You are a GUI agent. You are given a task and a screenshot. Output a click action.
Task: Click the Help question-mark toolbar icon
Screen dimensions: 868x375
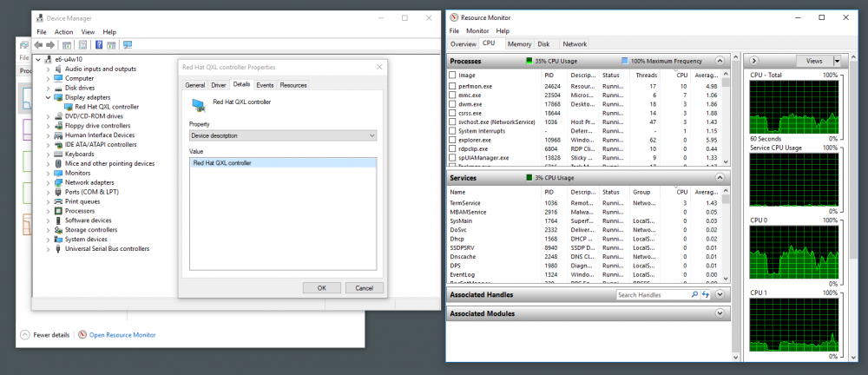[99, 45]
